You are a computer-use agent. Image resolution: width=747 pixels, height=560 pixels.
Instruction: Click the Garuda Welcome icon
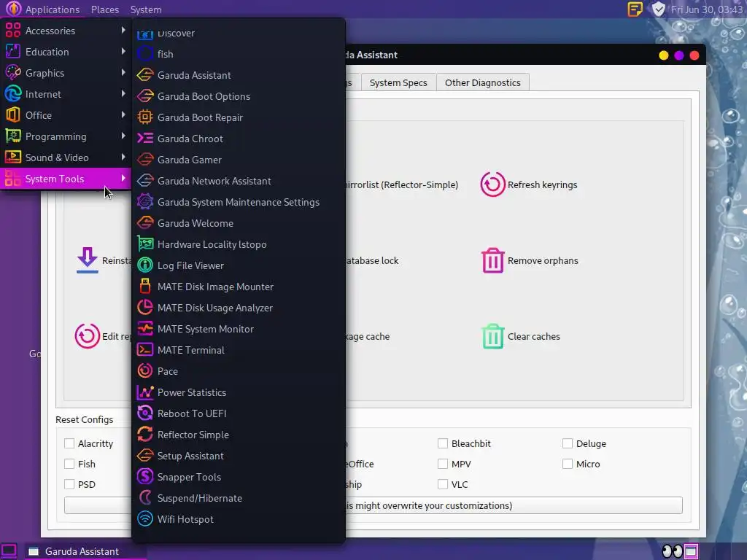[145, 223]
